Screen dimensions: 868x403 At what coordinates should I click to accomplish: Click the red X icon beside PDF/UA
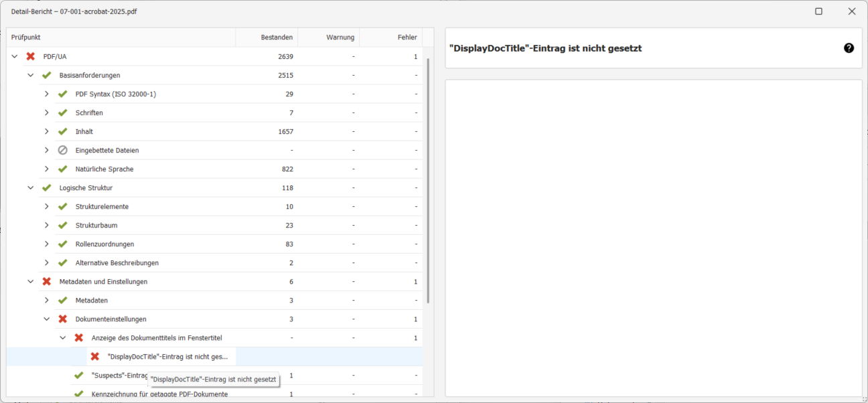pyautogui.click(x=31, y=57)
